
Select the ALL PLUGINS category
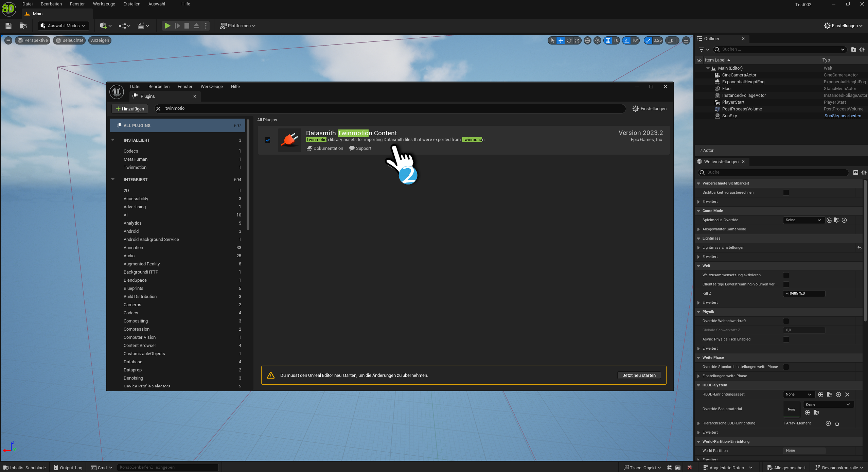coord(178,126)
